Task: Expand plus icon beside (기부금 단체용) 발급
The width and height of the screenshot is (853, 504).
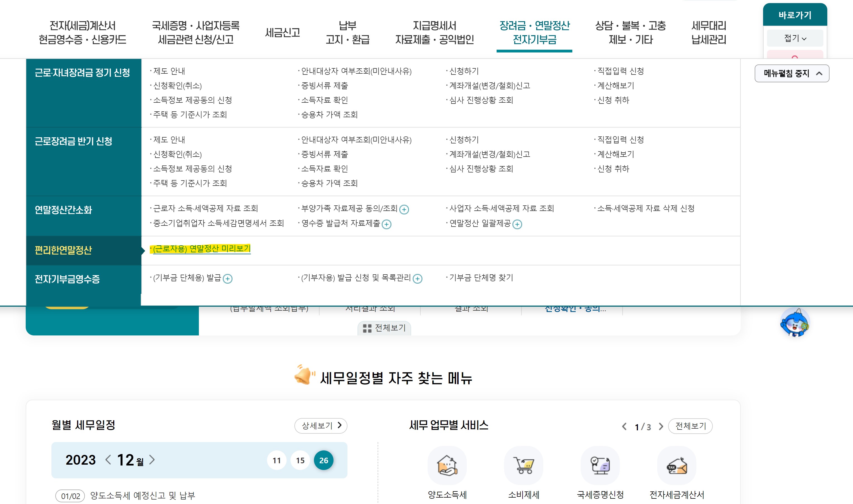Action: tap(228, 279)
